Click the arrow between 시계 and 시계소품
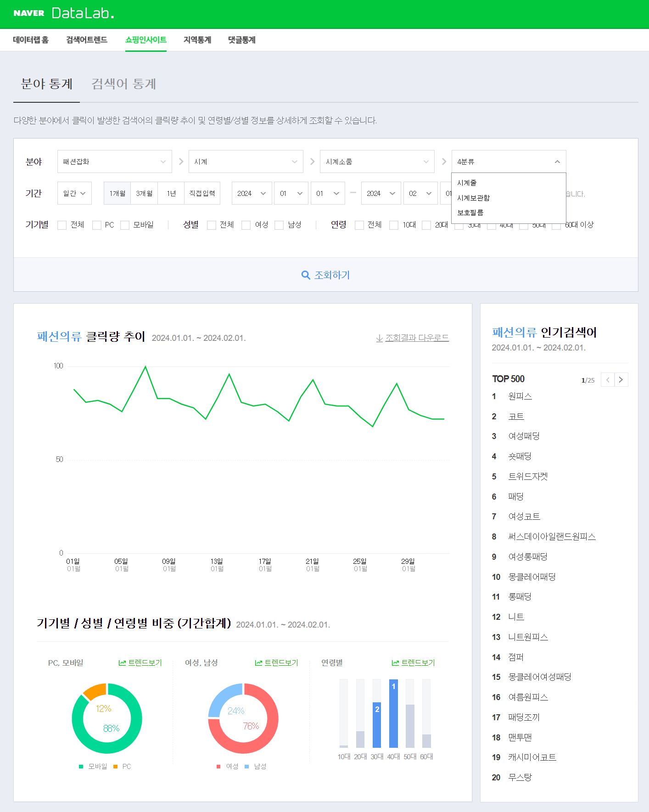The image size is (649, 812). click(312, 161)
